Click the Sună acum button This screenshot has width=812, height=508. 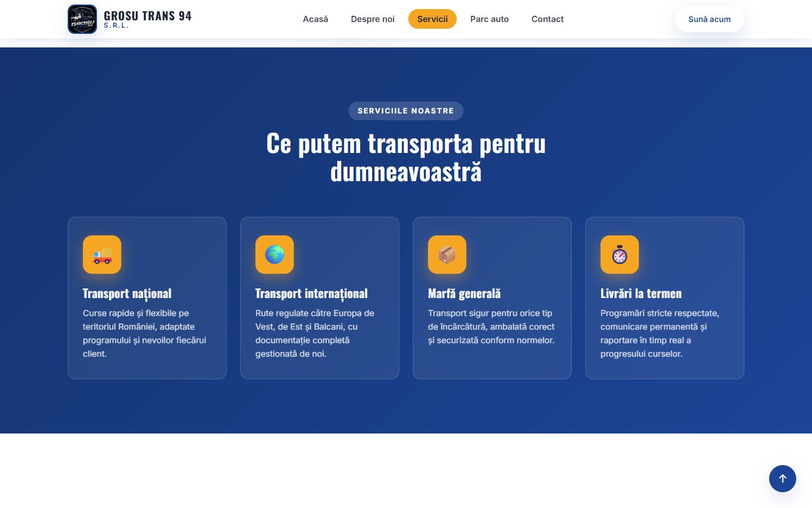point(709,19)
